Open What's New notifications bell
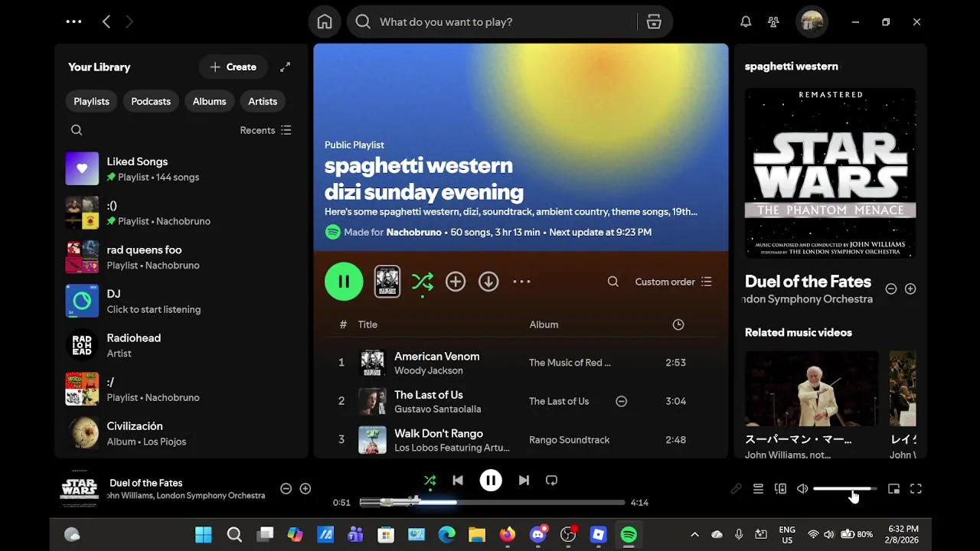The width and height of the screenshot is (980, 551). coord(746,21)
